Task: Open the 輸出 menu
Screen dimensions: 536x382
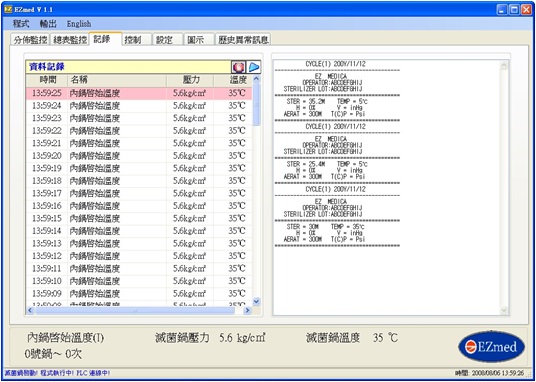Action: [x=48, y=24]
